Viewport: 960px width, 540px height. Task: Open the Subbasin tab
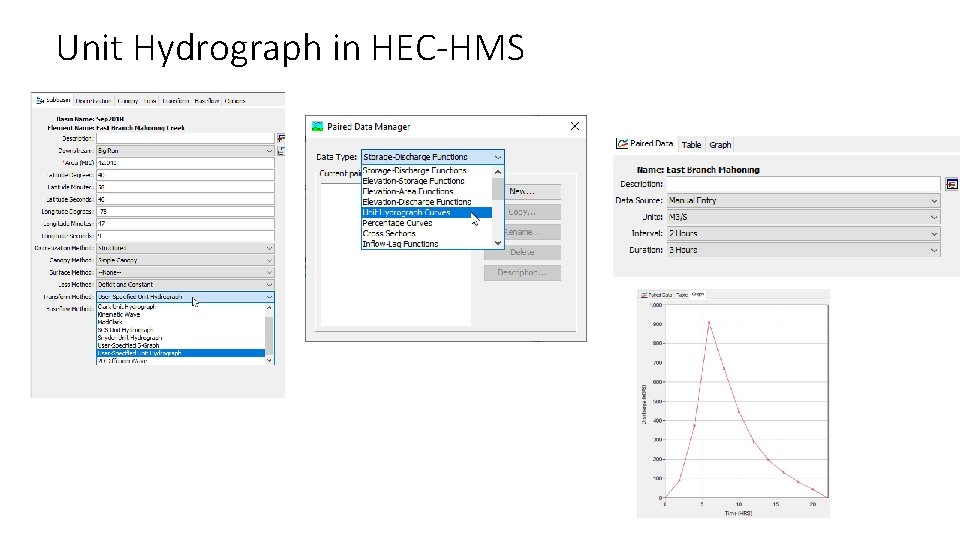tap(53, 100)
